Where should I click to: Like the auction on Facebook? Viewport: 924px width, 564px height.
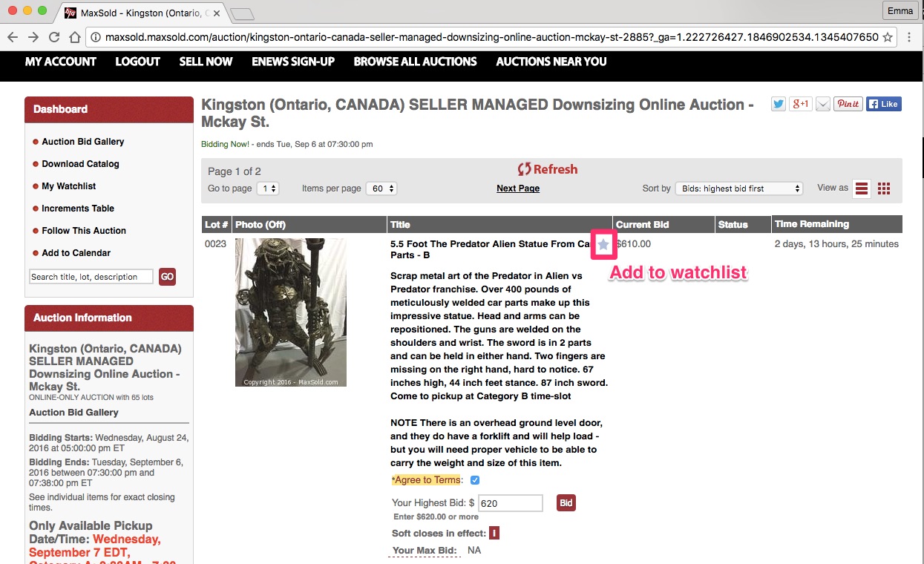883,104
